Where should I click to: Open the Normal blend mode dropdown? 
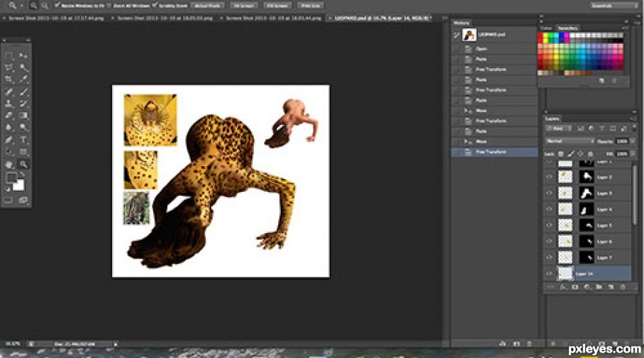coord(570,141)
